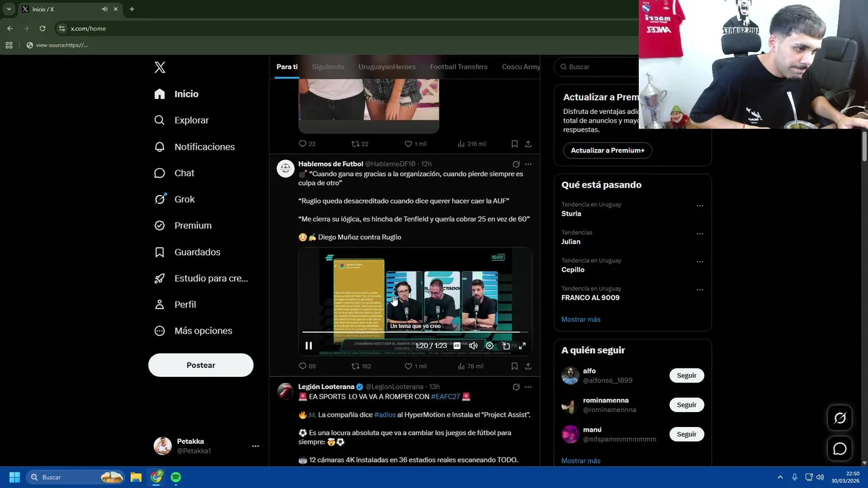Toggle closed captions on the video
868x488 pixels.
tap(457, 346)
